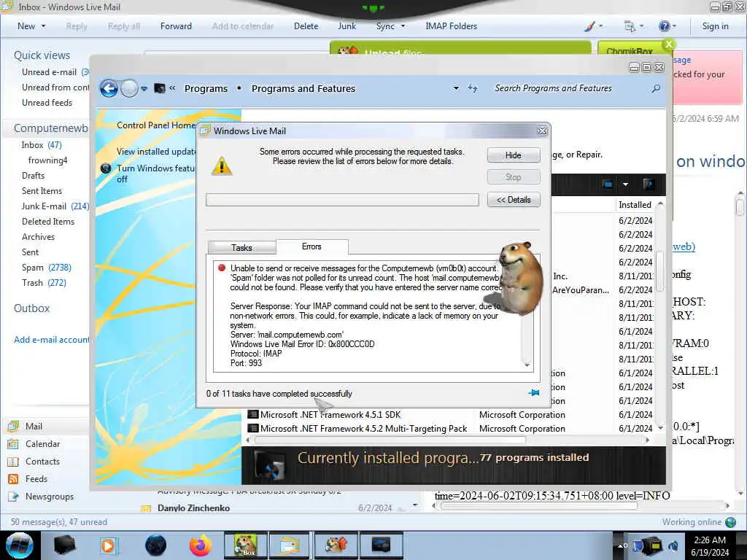Sort by the Installed column header
This screenshot has height=560, width=747.
(x=635, y=205)
